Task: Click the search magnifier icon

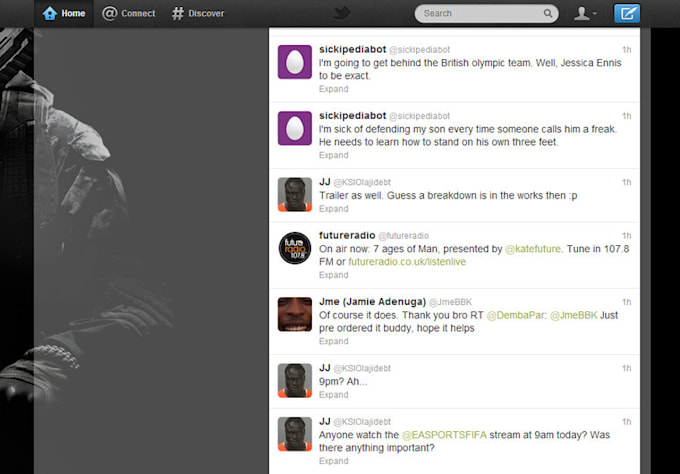Action: point(548,13)
